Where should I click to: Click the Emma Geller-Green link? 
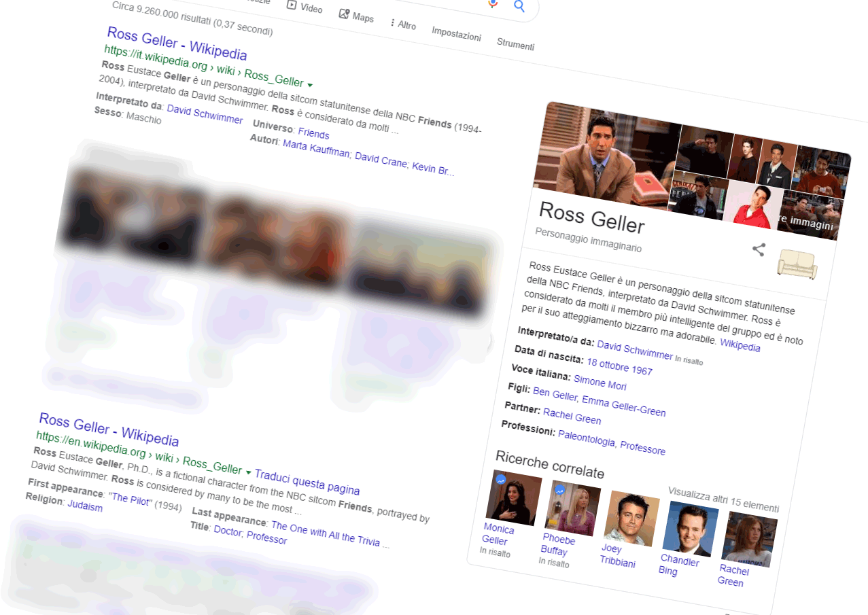tap(623, 406)
